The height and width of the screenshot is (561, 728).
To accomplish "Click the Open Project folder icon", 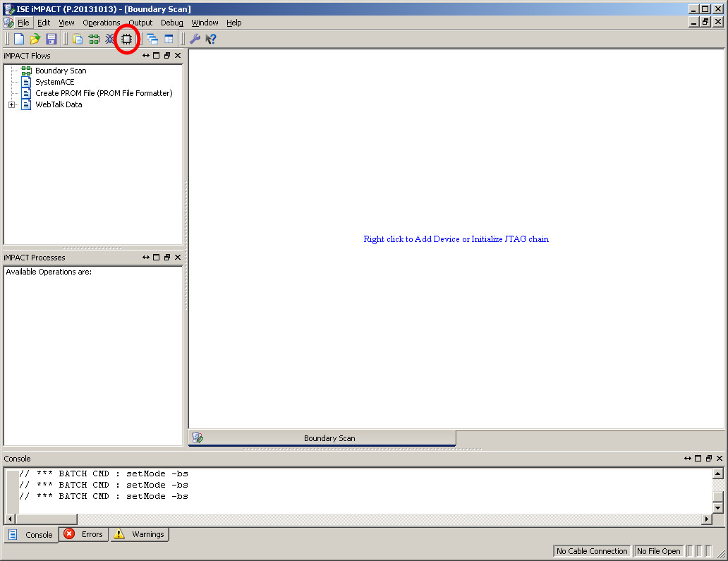I will [35, 39].
